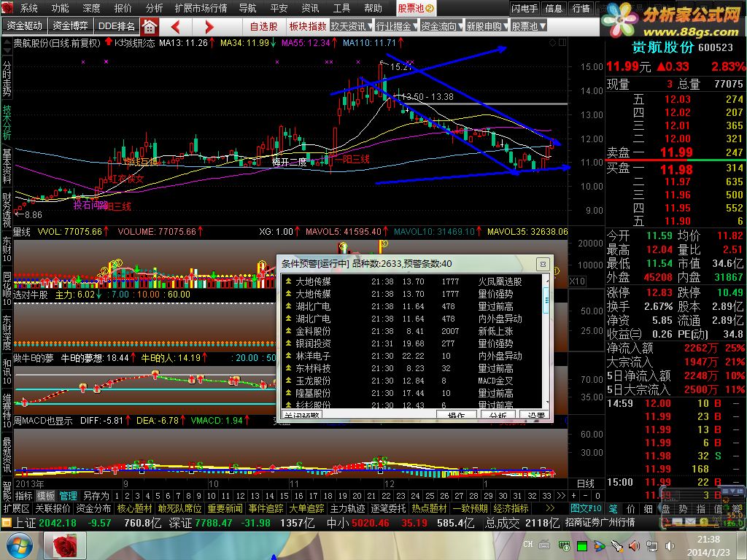The height and width of the screenshot is (560, 747).
Task: Open 玫天资讯 dropdown
Action: tap(351, 27)
